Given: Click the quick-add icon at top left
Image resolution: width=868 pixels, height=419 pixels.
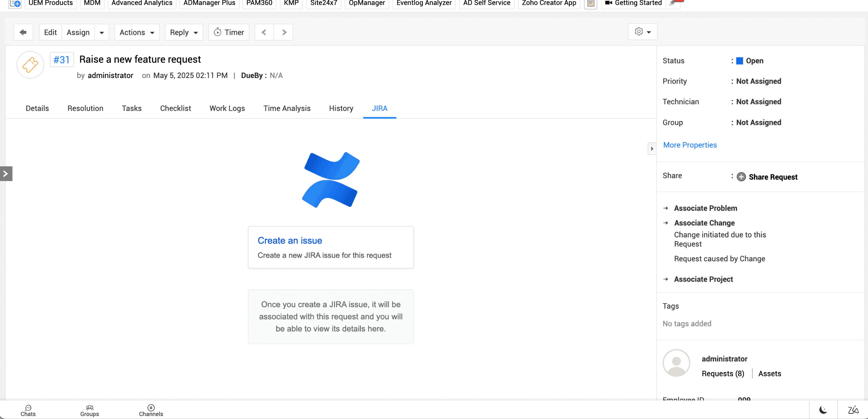Looking at the screenshot, I should [x=15, y=4].
